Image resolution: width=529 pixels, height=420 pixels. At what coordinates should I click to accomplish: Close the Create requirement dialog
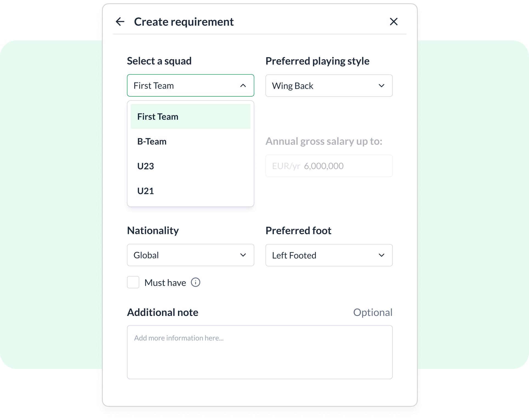[394, 21]
